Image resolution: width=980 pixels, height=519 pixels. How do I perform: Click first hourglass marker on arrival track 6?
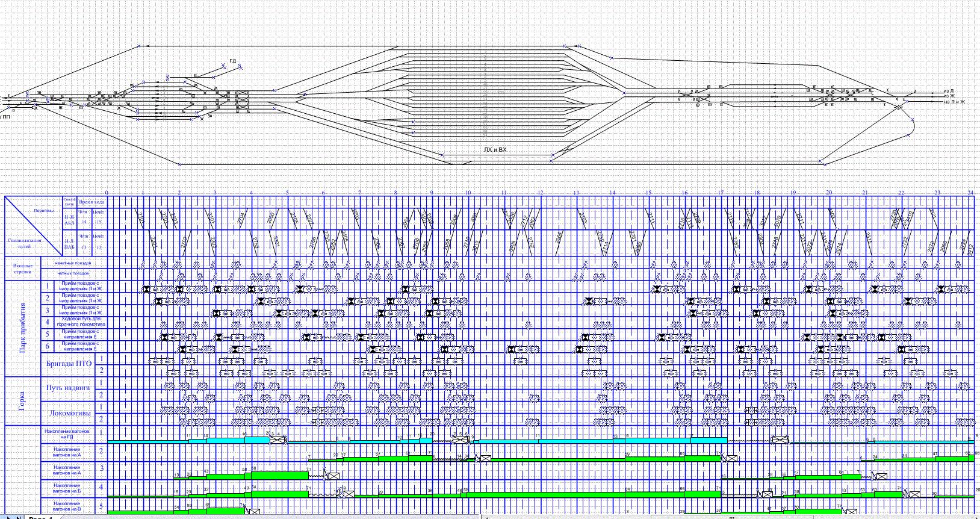click(183, 349)
